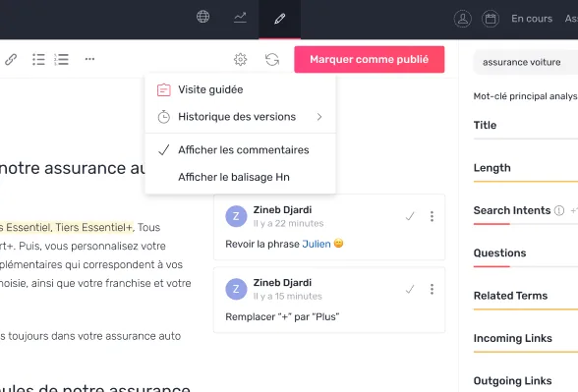Open the 'En cours' status dropdown
This screenshot has height=392, width=578.
(532, 19)
